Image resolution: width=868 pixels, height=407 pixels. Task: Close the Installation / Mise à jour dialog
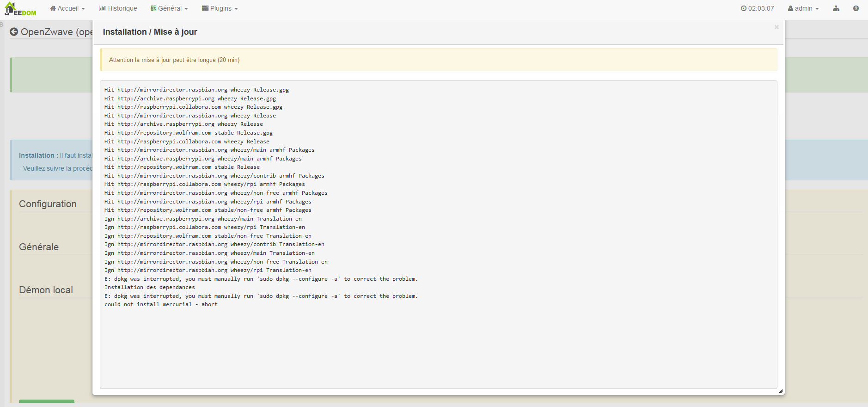[x=776, y=27]
